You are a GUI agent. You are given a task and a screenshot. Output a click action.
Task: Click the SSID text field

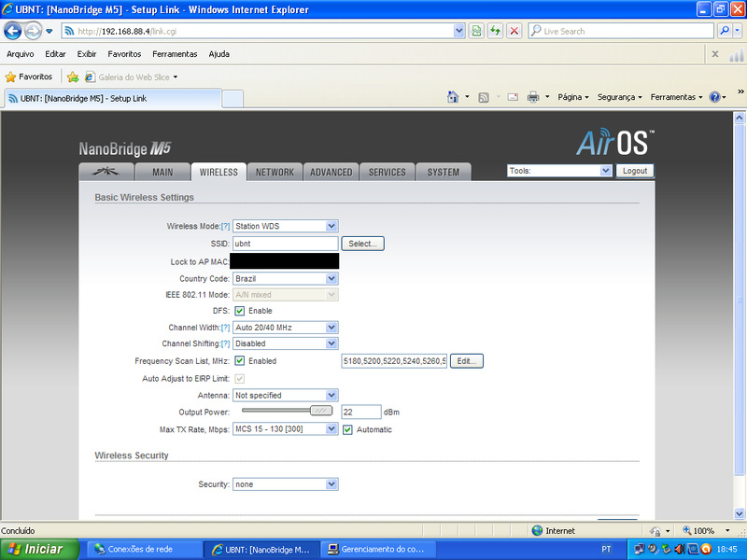click(x=286, y=244)
